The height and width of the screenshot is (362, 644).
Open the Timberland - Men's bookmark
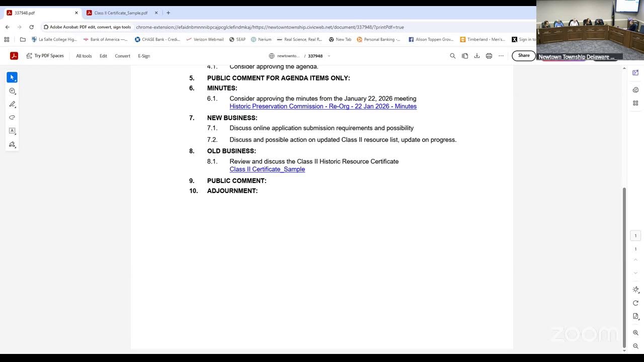(482, 39)
